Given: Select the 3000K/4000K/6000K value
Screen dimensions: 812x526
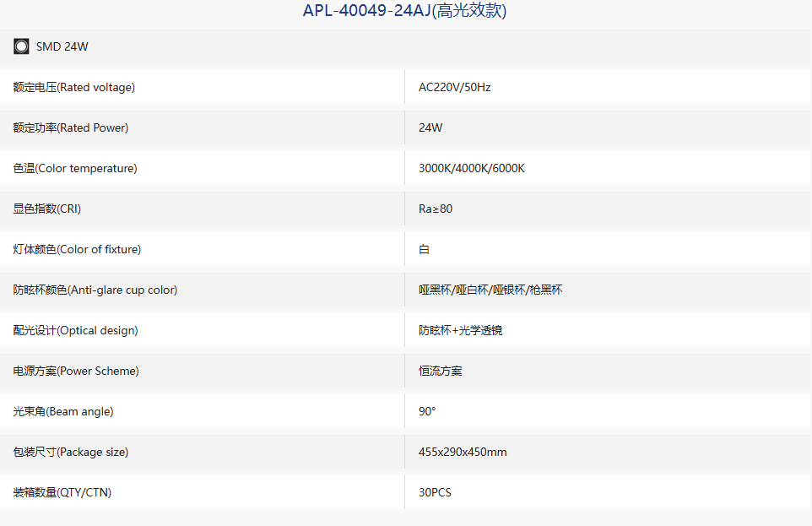Looking at the screenshot, I should (x=472, y=168).
